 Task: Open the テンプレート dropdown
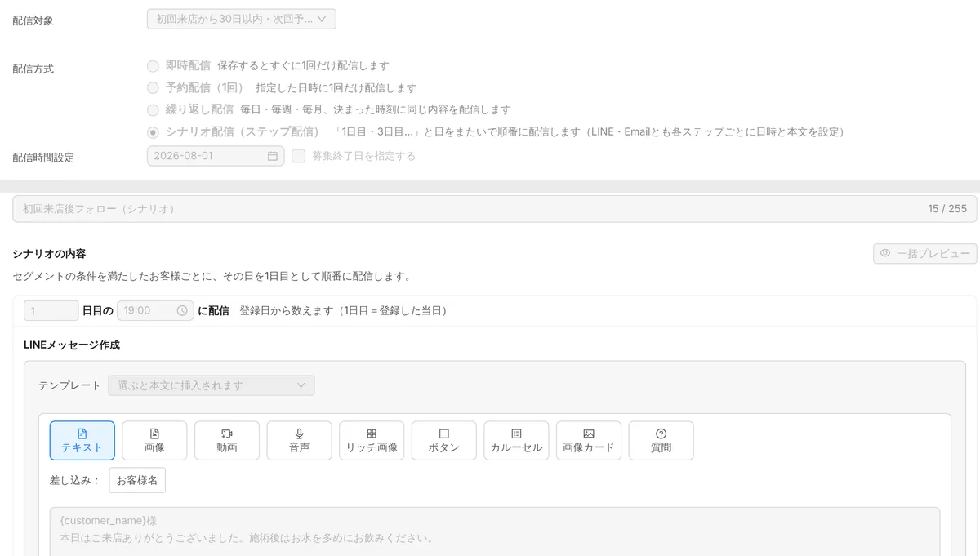(212, 385)
